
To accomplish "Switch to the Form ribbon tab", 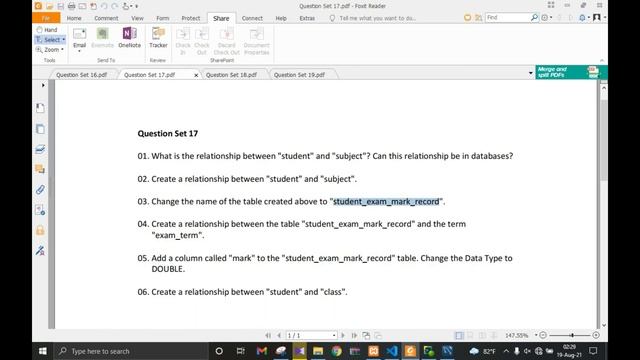I will 162,18.
